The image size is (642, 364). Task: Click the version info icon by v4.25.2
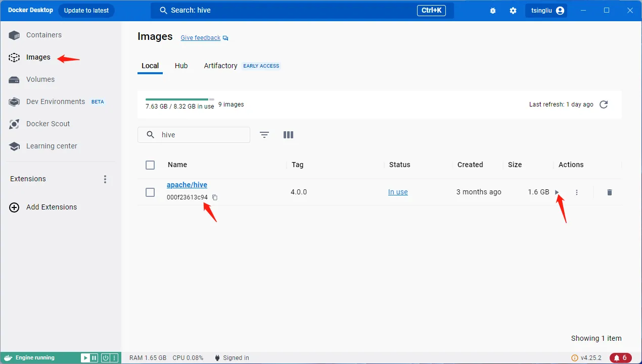coord(574,358)
